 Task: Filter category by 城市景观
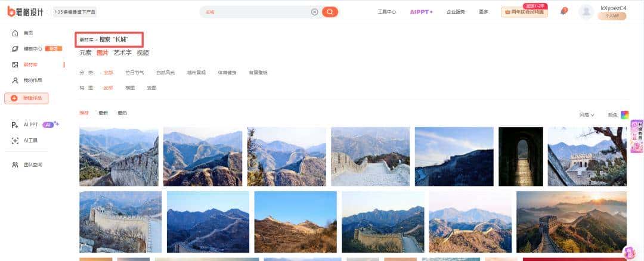point(196,73)
